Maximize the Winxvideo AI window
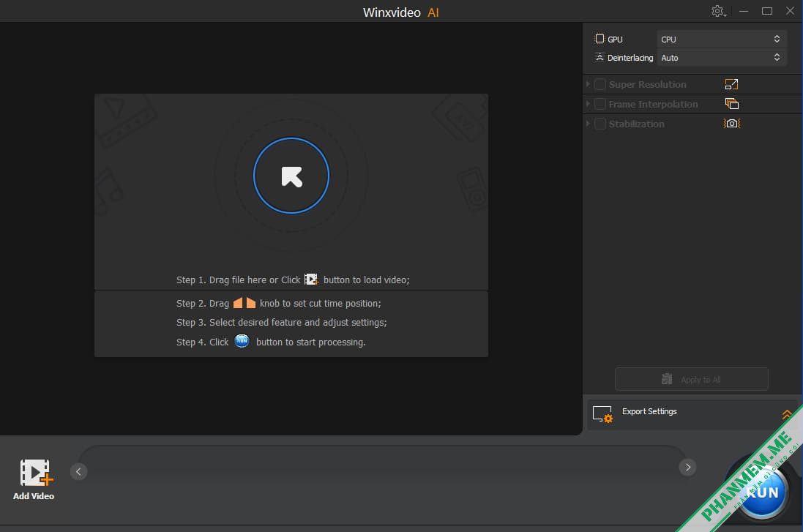The height and width of the screenshot is (532, 803). 766,11
